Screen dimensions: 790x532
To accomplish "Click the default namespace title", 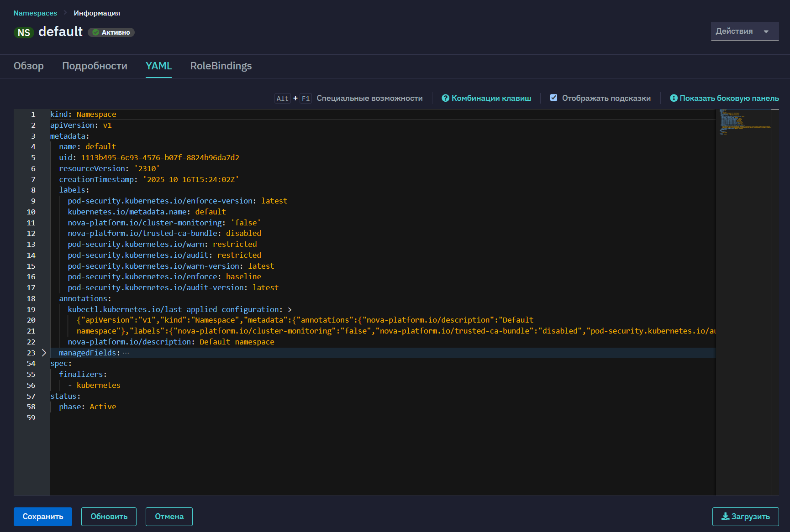I will pos(60,31).
